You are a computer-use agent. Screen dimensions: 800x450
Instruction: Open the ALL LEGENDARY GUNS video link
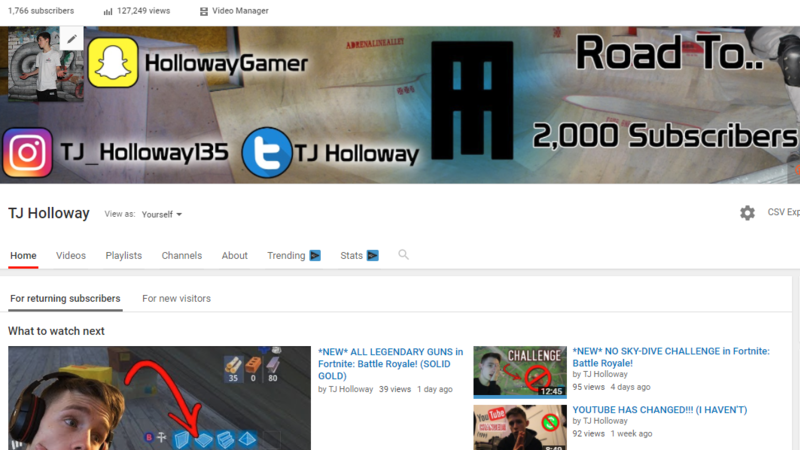[390, 363]
